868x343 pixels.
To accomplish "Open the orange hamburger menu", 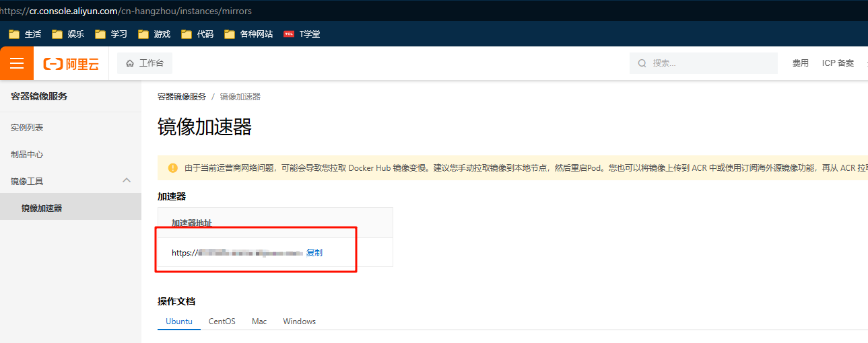I will click(17, 63).
